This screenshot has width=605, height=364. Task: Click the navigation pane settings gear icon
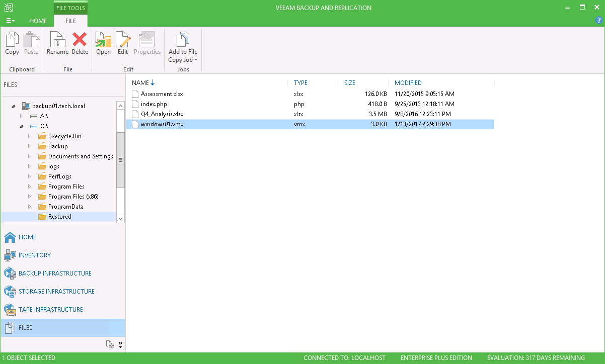coord(110,344)
